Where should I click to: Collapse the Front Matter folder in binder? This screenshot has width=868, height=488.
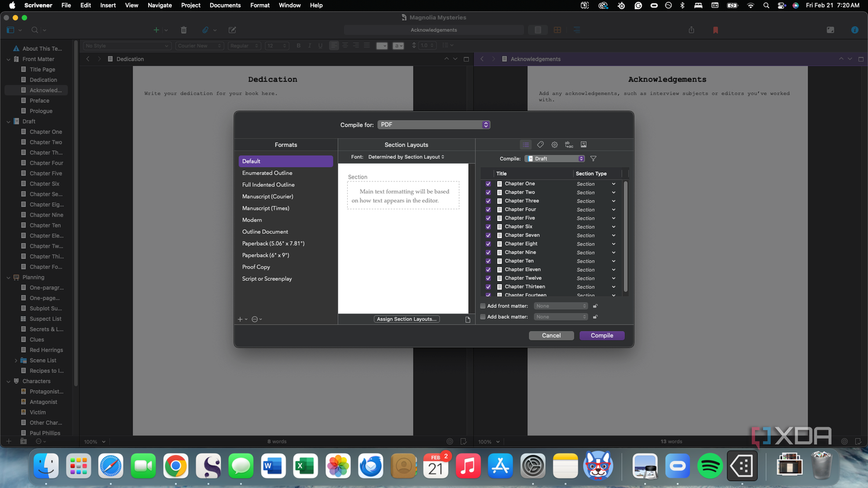8,59
